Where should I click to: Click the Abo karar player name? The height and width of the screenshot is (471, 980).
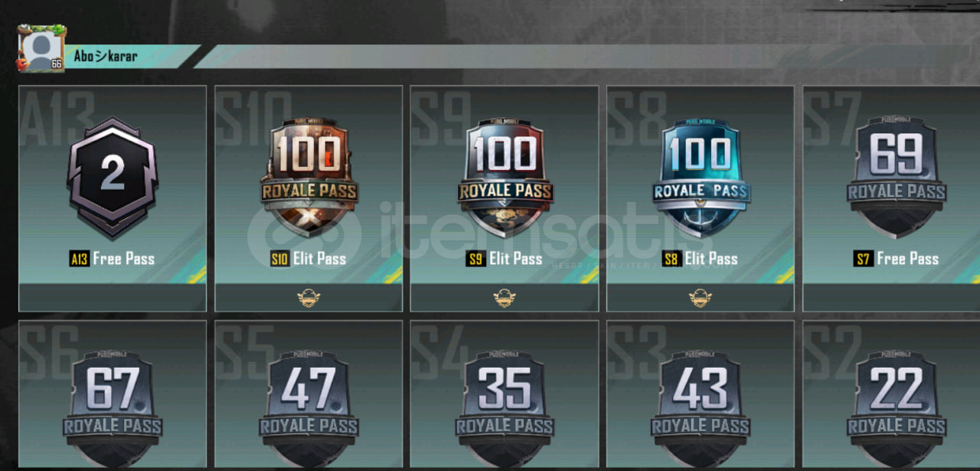106,56
